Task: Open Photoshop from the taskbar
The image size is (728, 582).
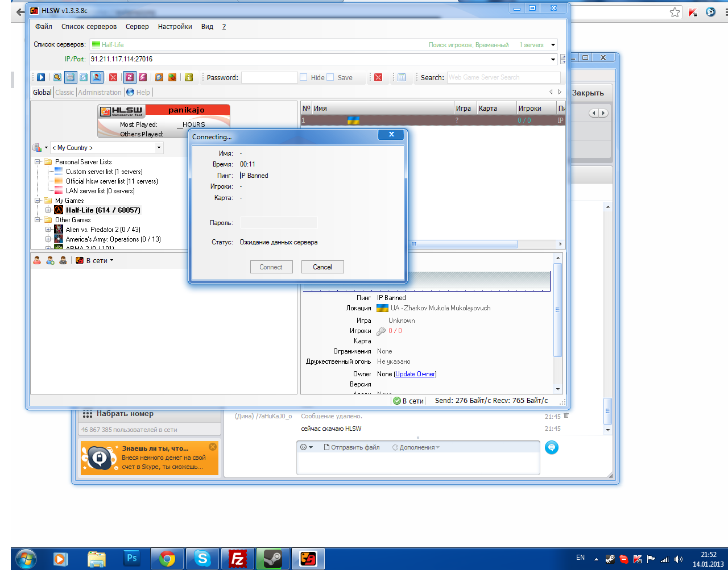Action: coord(132,559)
